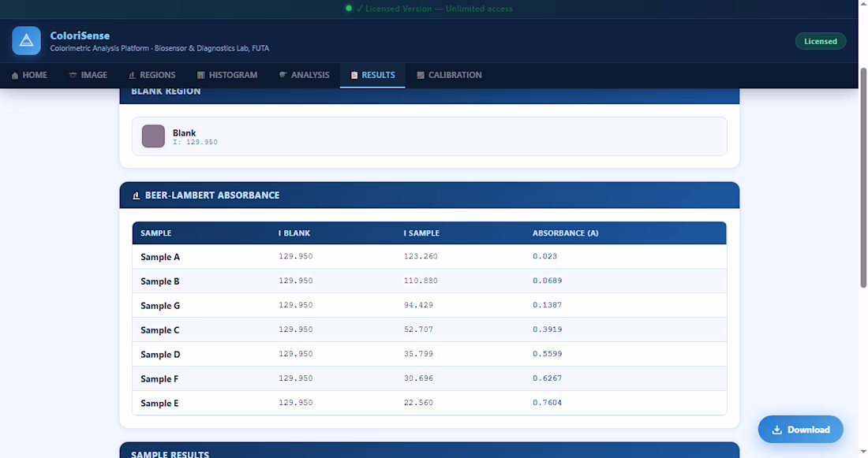Select the Sample D row label
Image resolution: width=868 pixels, height=458 pixels.
coord(160,354)
